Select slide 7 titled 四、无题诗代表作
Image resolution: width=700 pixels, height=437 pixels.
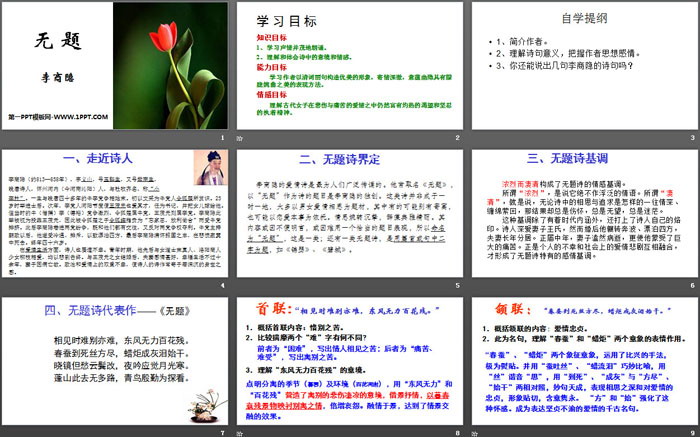coord(115,361)
